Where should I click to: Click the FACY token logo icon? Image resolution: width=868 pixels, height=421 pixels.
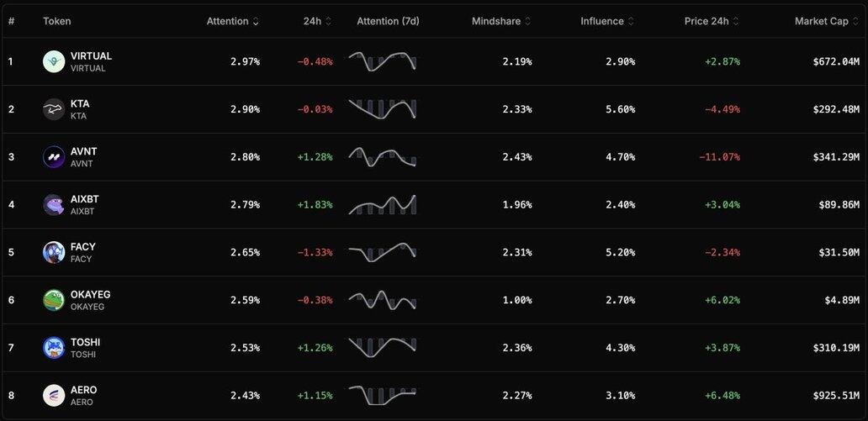pyautogui.click(x=54, y=252)
